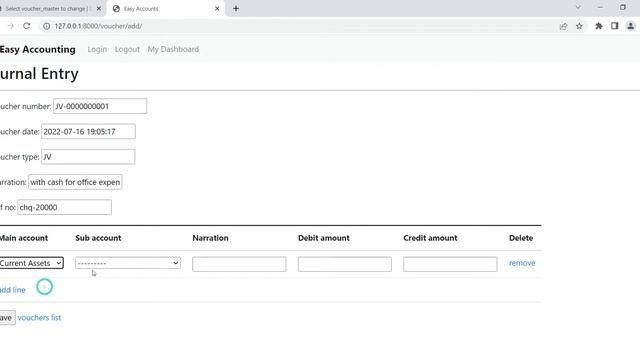The height and width of the screenshot is (360, 640).
Task: Click the forward navigation arrow
Action: (11, 26)
